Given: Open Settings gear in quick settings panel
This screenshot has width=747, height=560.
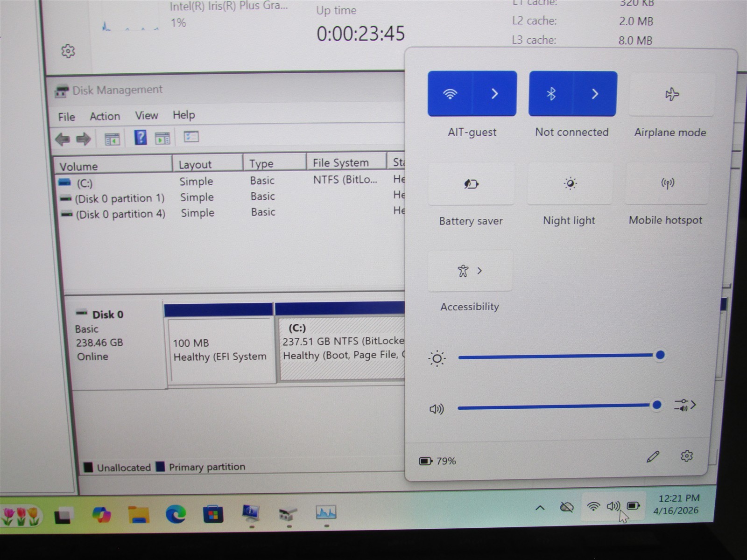Looking at the screenshot, I should (686, 455).
